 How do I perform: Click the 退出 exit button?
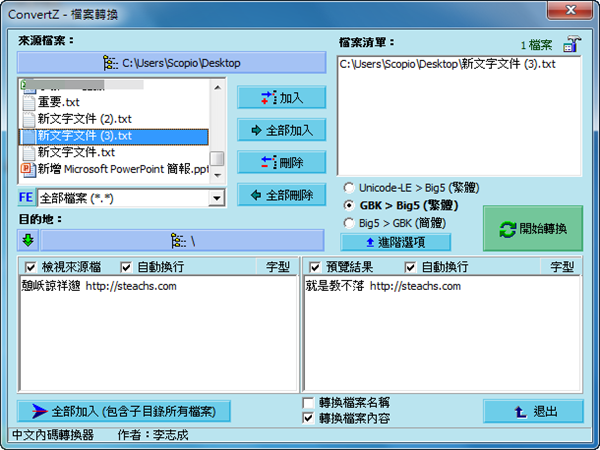coord(533,412)
